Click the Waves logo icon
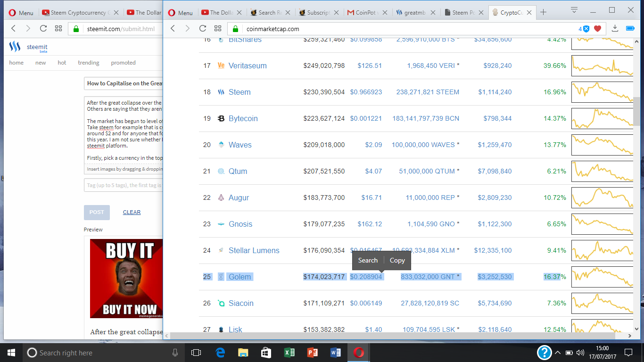644x362 pixels. click(221, 145)
